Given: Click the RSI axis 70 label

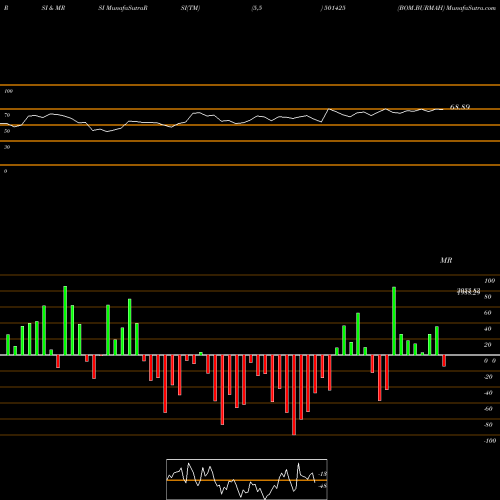Looking at the screenshot, I should pyautogui.click(x=7, y=115).
